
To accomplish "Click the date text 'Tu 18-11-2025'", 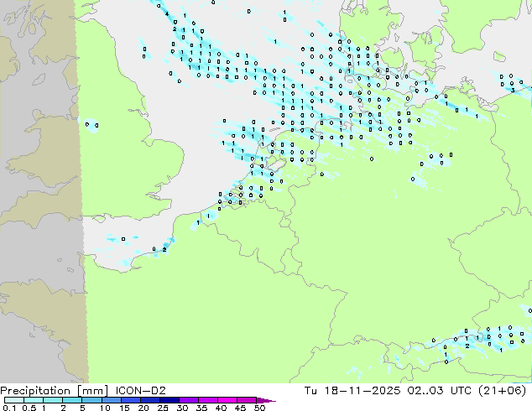I will 352,391.
